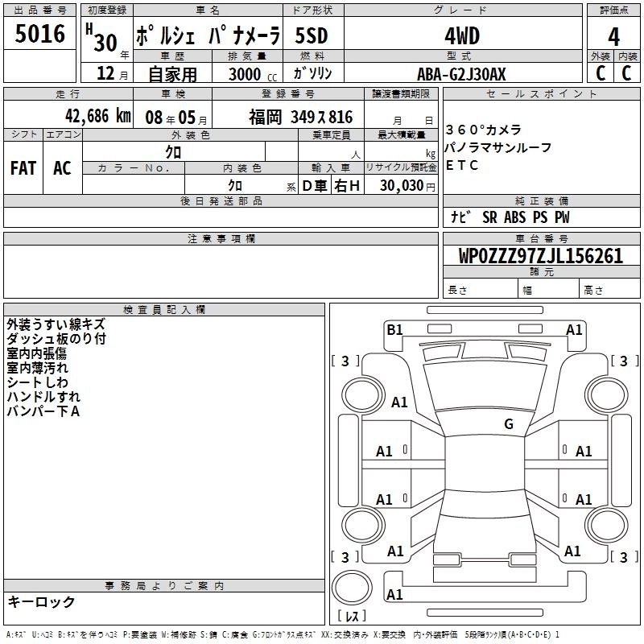Click the vehicle history value 自家用
The width and height of the screenshot is (644, 644).
(172, 74)
